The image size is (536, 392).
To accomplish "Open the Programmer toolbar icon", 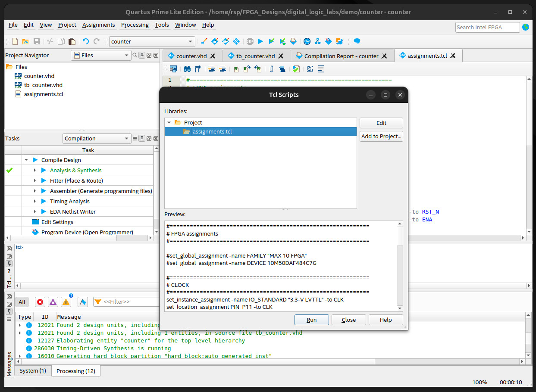I will [329, 41].
